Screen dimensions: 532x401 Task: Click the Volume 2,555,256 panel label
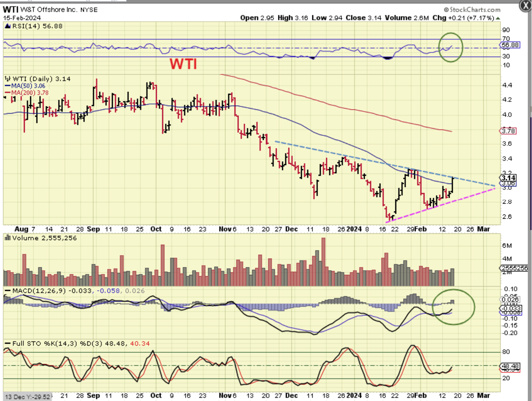[x=44, y=238]
